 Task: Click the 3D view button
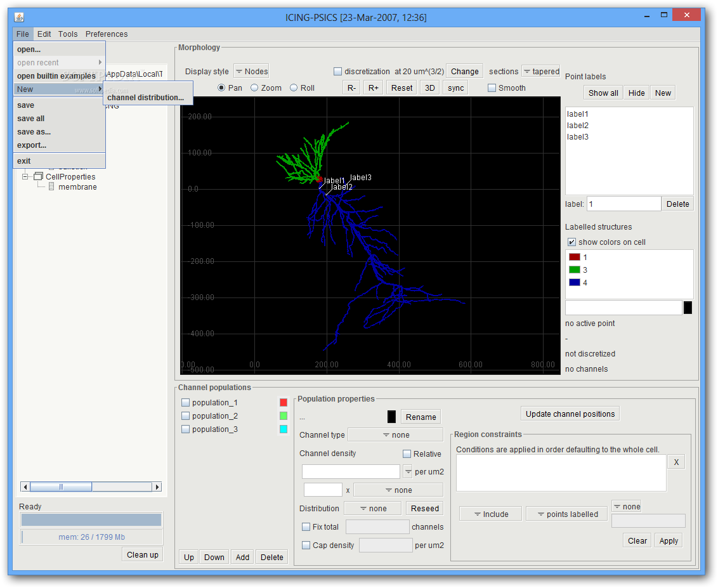[430, 88]
